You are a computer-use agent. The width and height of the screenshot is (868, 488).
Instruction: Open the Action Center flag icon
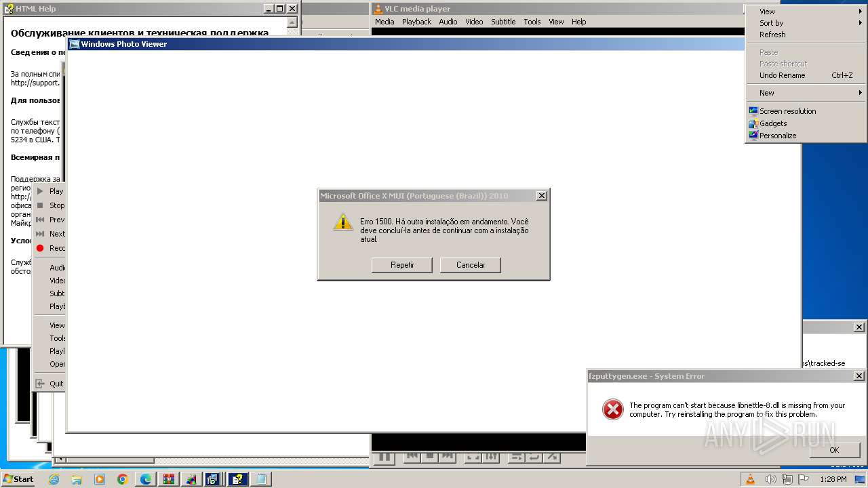coord(803,479)
